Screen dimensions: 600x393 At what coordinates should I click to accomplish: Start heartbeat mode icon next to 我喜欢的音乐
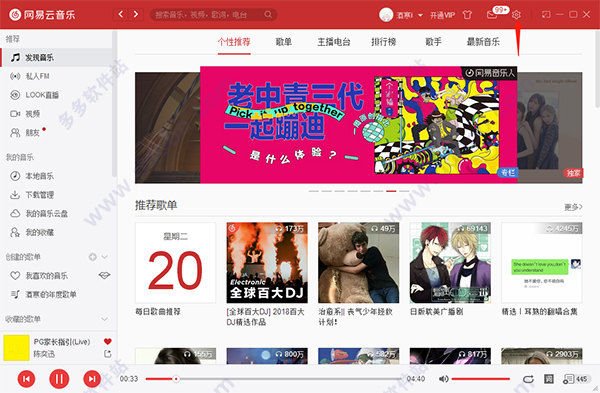pyautogui.click(x=104, y=275)
